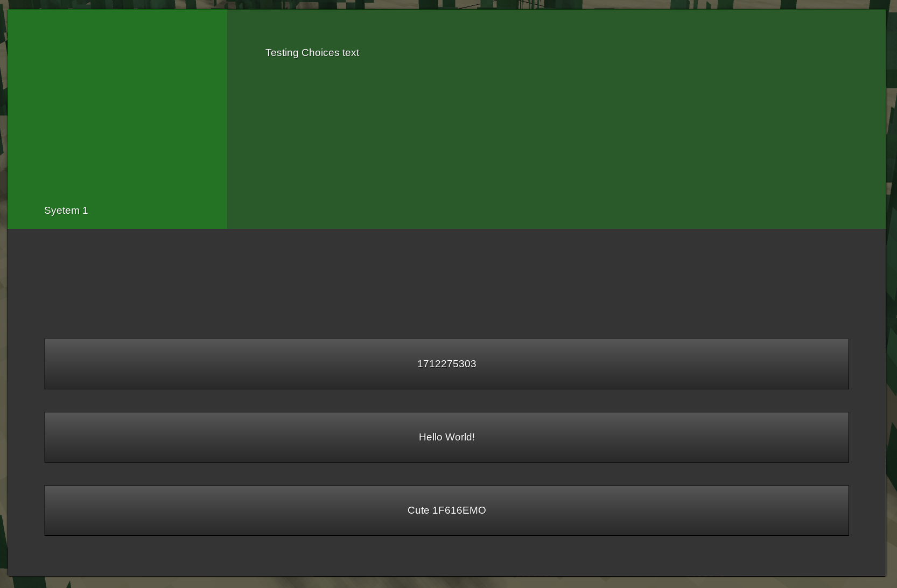Viewport: 897px width, 588px height.
Task: Click empty gray space above the choice buttons
Action: tap(446, 283)
